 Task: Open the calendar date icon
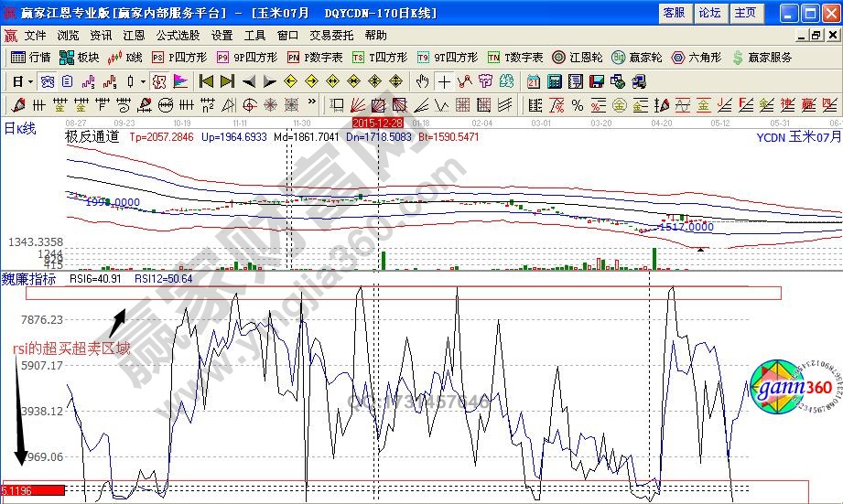coord(533,81)
